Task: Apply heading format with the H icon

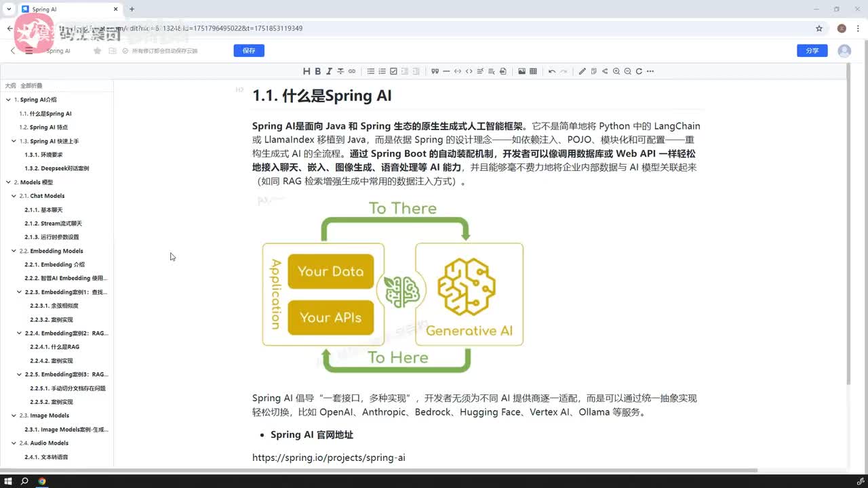Action: point(307,71)
